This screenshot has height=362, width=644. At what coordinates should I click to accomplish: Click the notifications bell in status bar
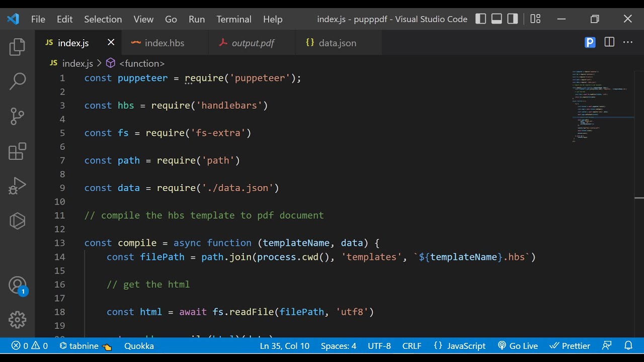628,346
